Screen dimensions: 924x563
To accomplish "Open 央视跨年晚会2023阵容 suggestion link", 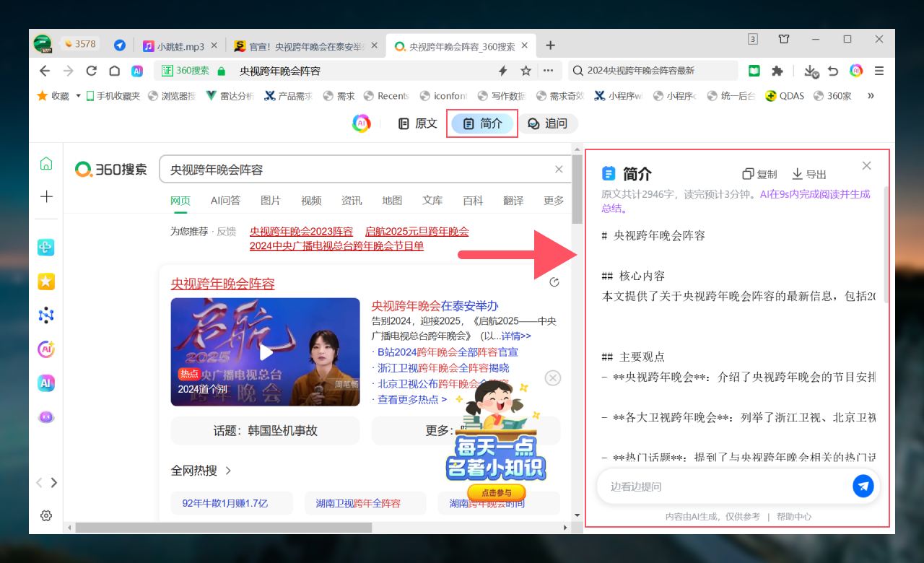I will 301,232.
